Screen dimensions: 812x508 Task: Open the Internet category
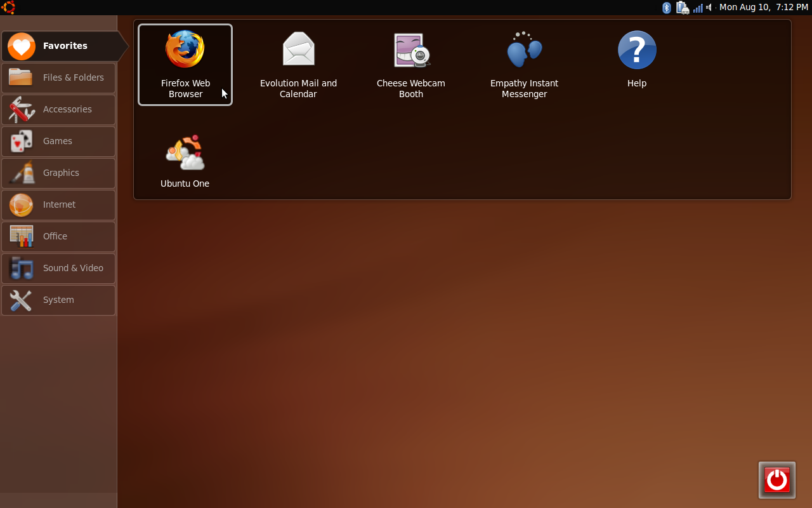[58, 204]
